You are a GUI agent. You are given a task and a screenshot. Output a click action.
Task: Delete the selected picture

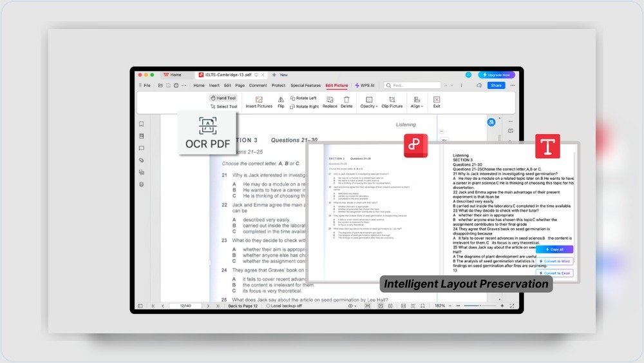pyautogui.click(x=346, y=103)
